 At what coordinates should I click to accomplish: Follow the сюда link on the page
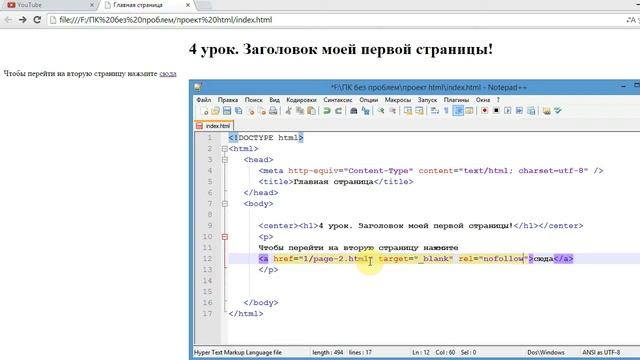pyautogui.click(x=168, y=73)
